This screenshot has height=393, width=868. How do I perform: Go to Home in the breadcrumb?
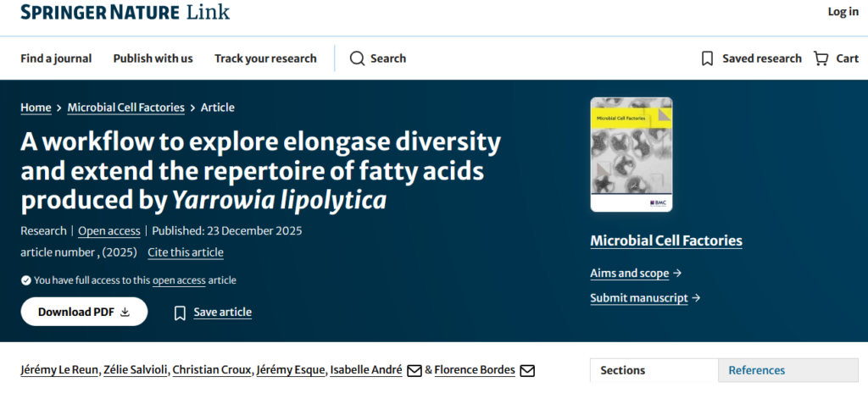click(x=36, y=108)
